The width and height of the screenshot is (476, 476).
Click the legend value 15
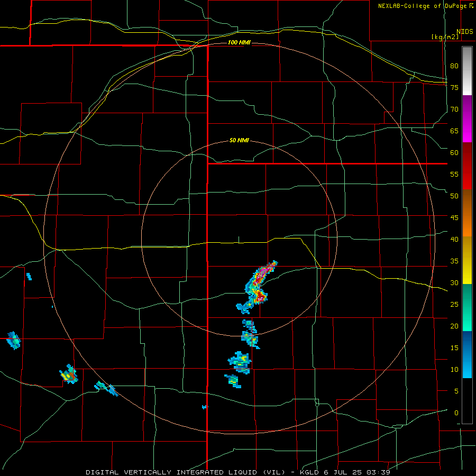point(454,348)
